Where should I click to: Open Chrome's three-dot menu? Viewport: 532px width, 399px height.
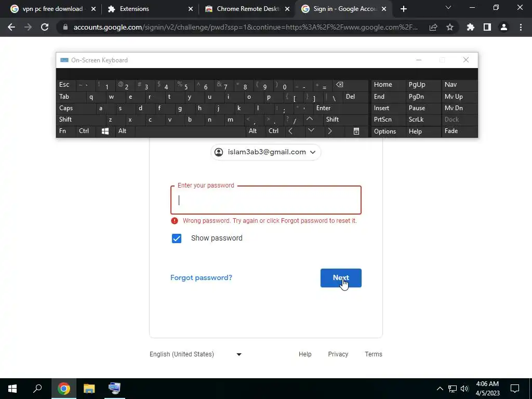521,27
